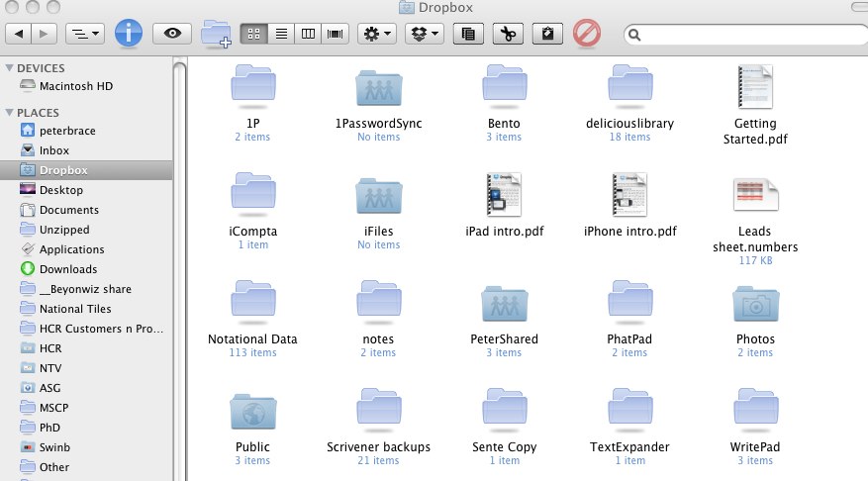Image resolution: width=868 pixels, height=481 pixels.
Task: Select Other in the sidebar
Action: 86,467
